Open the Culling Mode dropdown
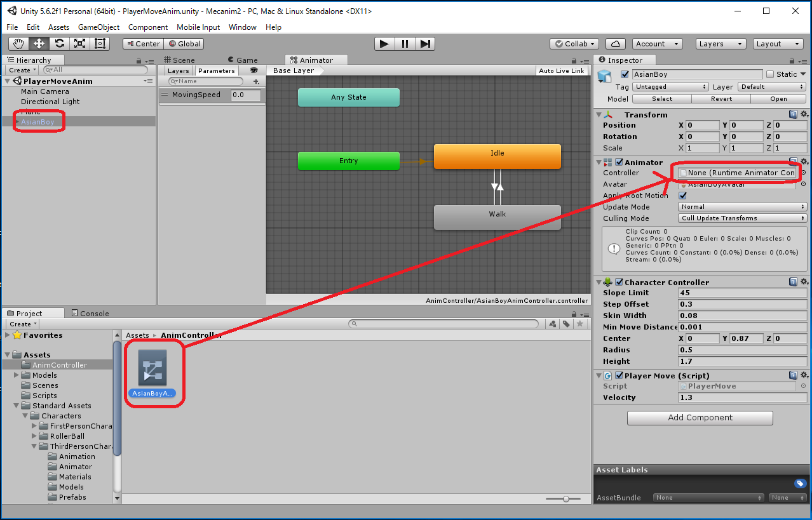Image resolution: width=812 pixels, height=520 pixels. [x=742, y=218]
